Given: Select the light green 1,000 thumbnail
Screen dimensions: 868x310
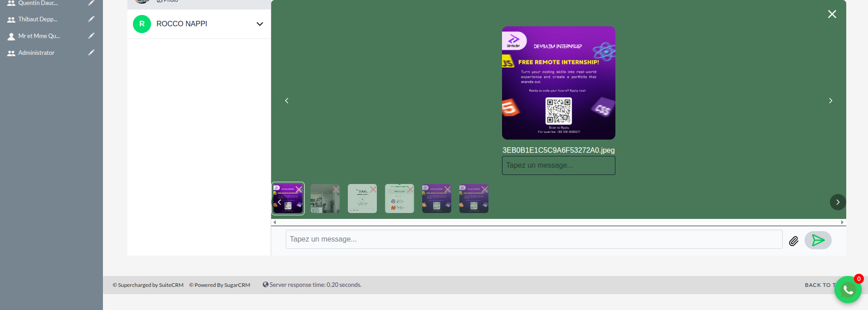Looking at the screenshot, I should [362, 199].
